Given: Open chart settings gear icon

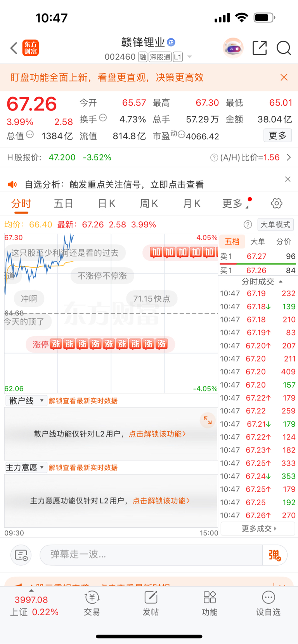Looking at the screenshot, I should (276, 203).
